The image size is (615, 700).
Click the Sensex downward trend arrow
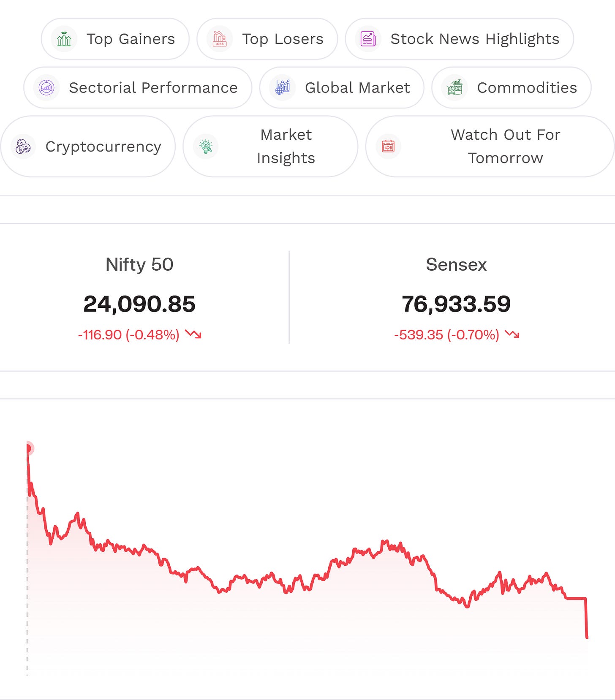click(x=512, y=334)
